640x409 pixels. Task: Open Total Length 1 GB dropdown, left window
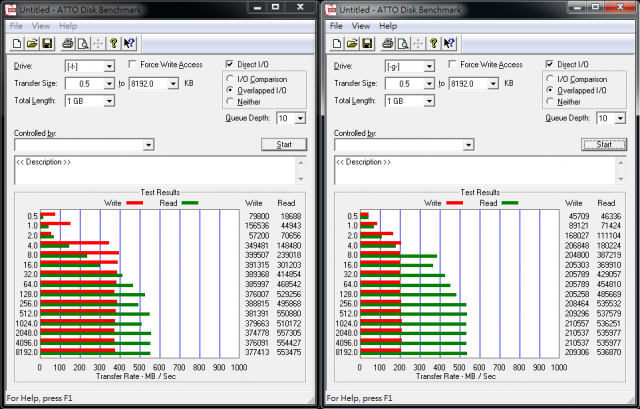[x=109, y=101]
